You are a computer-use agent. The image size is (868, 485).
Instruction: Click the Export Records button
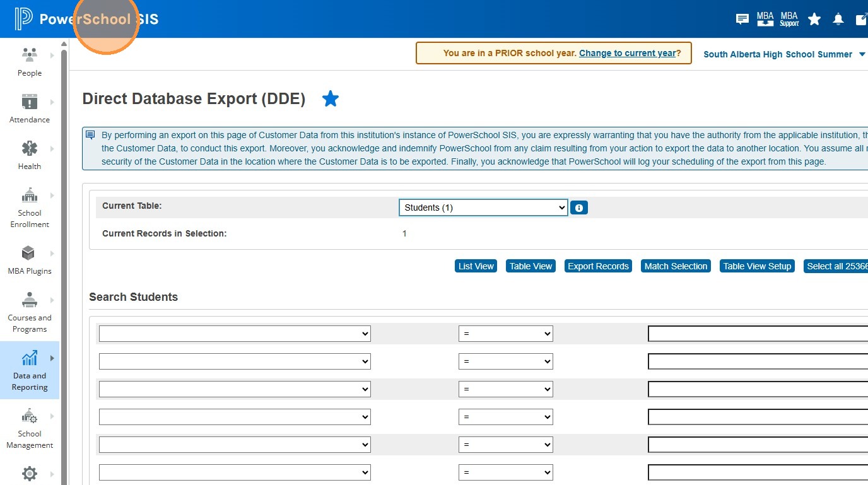[598, 266]
